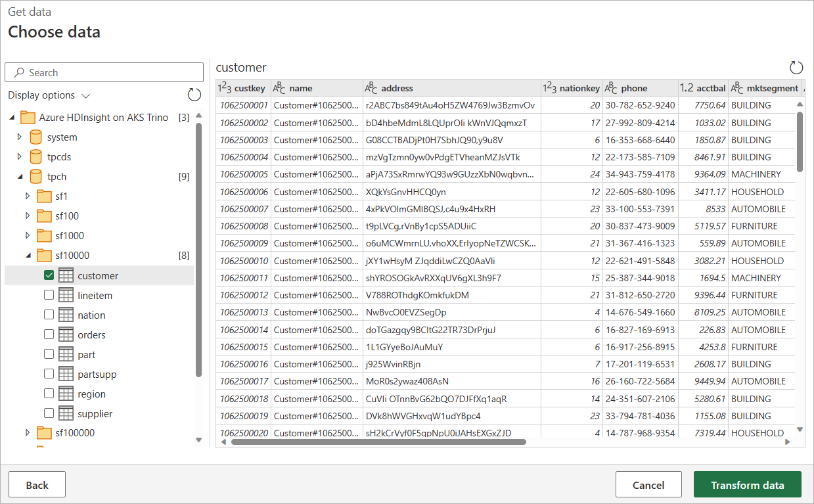814x504 pixels.
Task: Select the nationkey column header
Action: pyautogui.click(x=572, y=88)
